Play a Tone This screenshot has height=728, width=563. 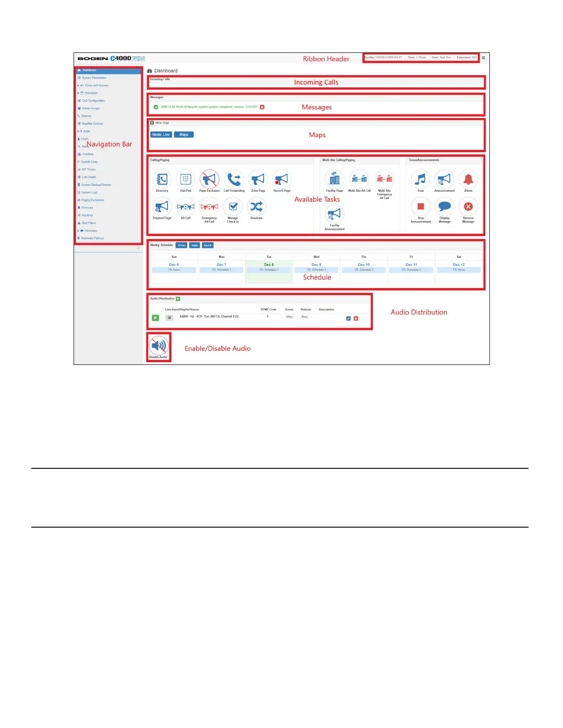(420, 179)
